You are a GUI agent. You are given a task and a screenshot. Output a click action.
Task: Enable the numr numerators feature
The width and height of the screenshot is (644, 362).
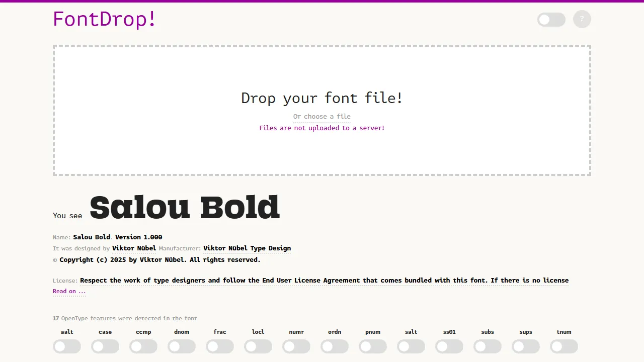(296, 346)
